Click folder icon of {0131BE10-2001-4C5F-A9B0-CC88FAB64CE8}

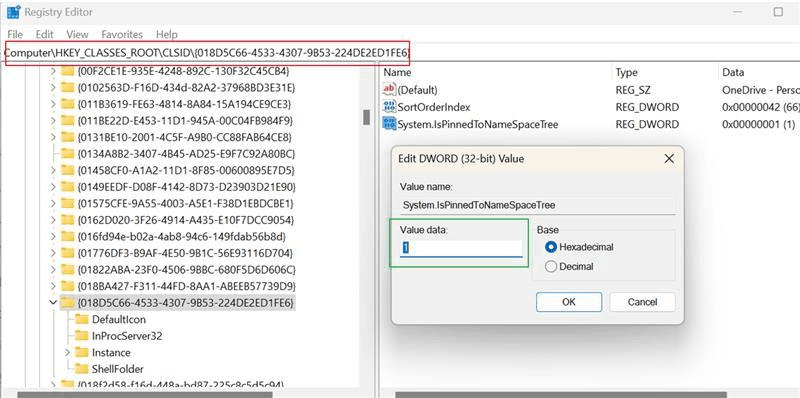click(67, 137)
